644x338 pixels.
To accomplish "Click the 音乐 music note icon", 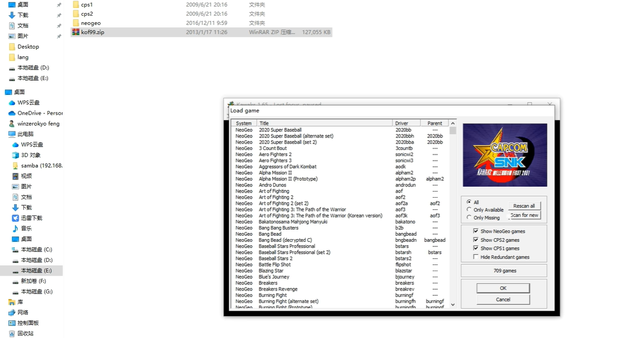I will [x=15, y=229].
